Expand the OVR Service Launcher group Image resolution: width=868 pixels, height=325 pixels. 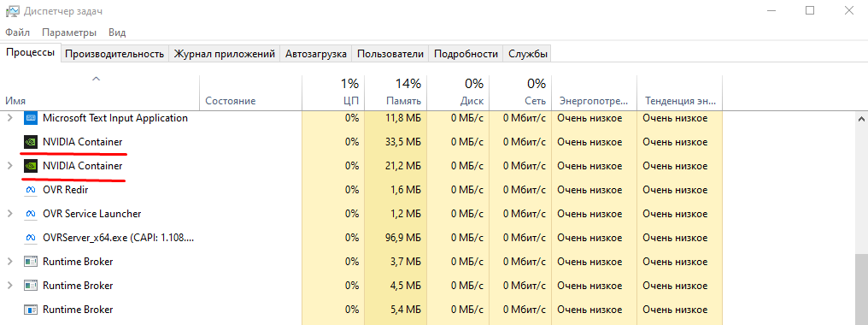point(9,214)
